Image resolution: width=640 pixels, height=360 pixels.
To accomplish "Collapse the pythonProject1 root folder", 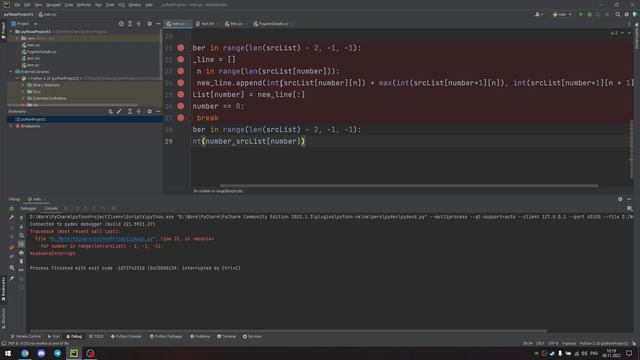I will pyautogui.click(x=11, y=31).
